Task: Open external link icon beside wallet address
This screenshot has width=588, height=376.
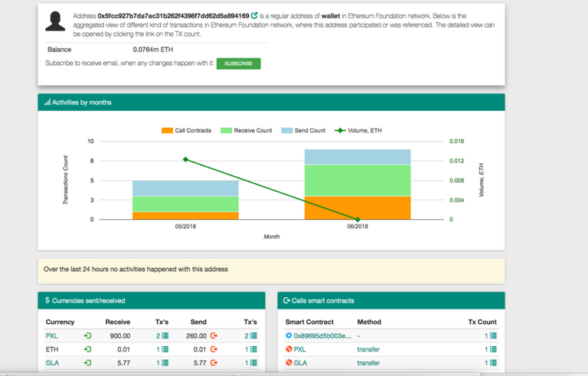Action: coord(254,15)
